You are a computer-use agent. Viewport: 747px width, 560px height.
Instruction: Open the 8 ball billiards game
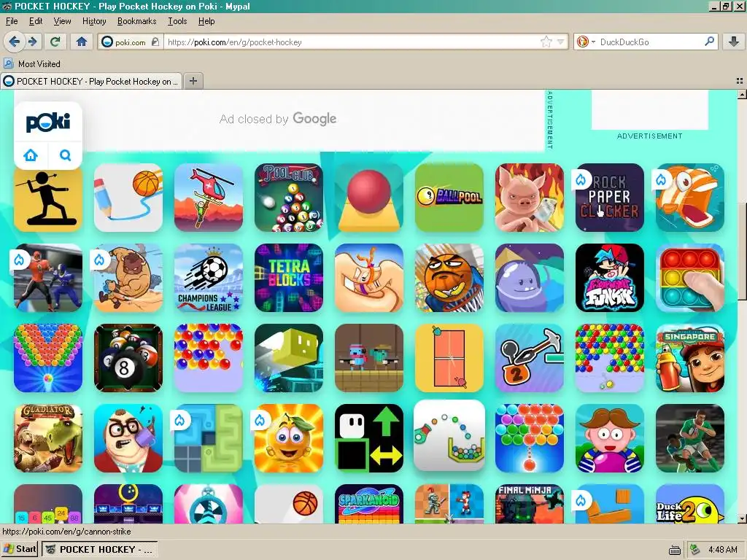[128, 358]
